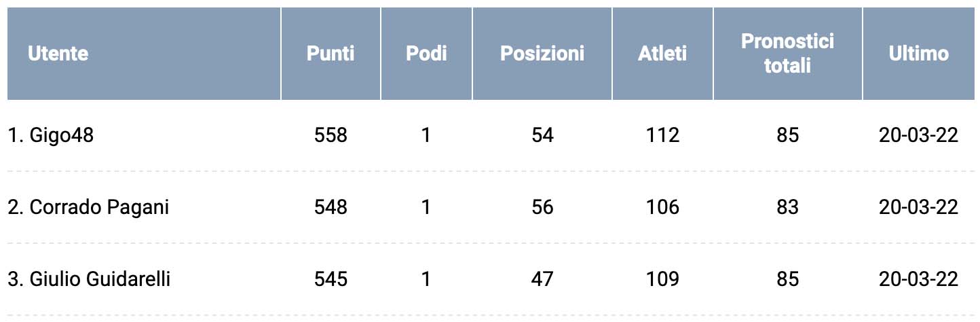The height and width of the screenshot is (322, 980).
Task: Click Gigo48's Atleti value 112
Action: click(x=662, y=136)
